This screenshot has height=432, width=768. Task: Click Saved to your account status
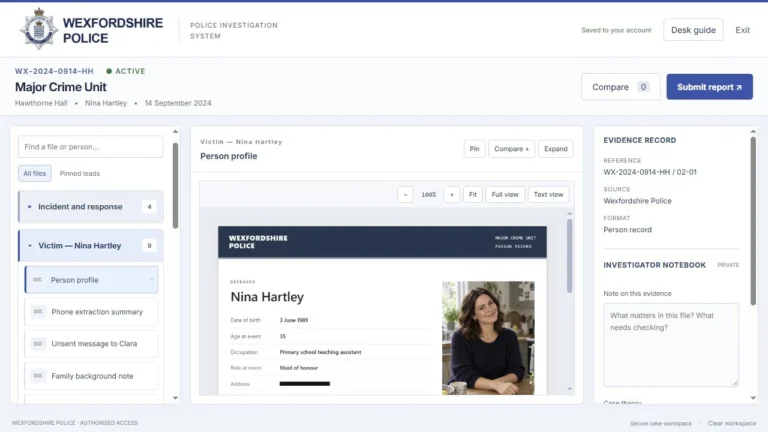616,30
